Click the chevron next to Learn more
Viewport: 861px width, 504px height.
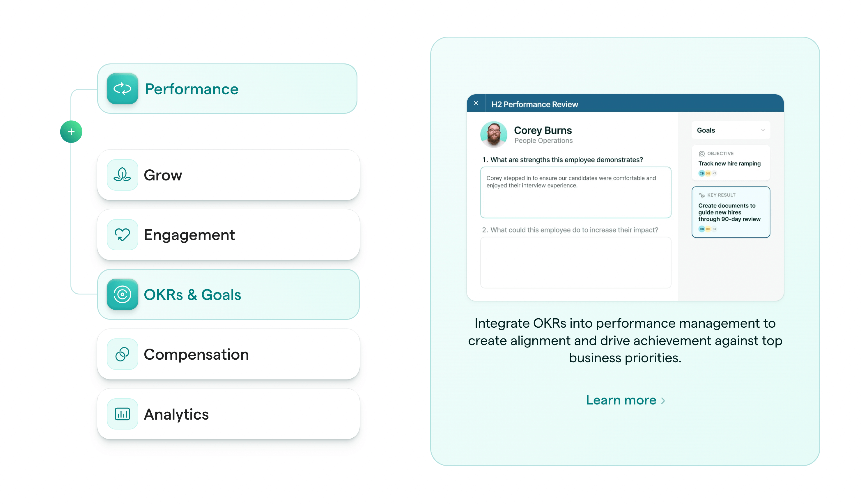[663, 400]
